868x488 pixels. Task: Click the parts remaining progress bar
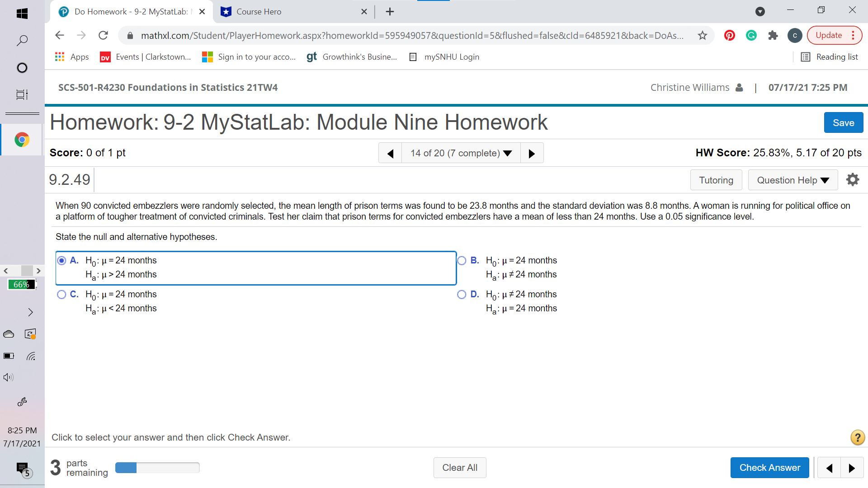[x=157, y=468]
